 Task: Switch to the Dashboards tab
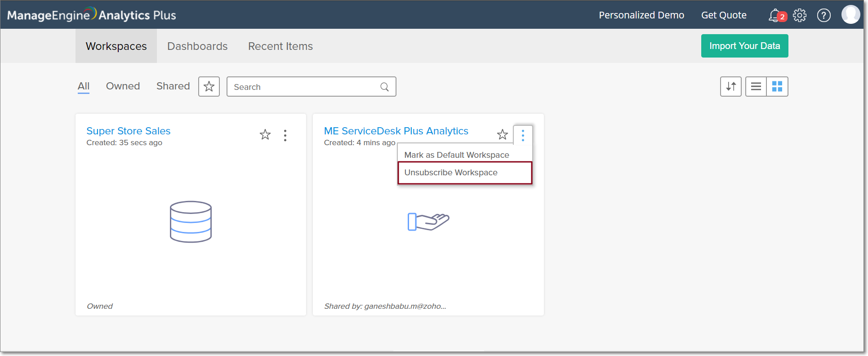click(x=197, y=46)
